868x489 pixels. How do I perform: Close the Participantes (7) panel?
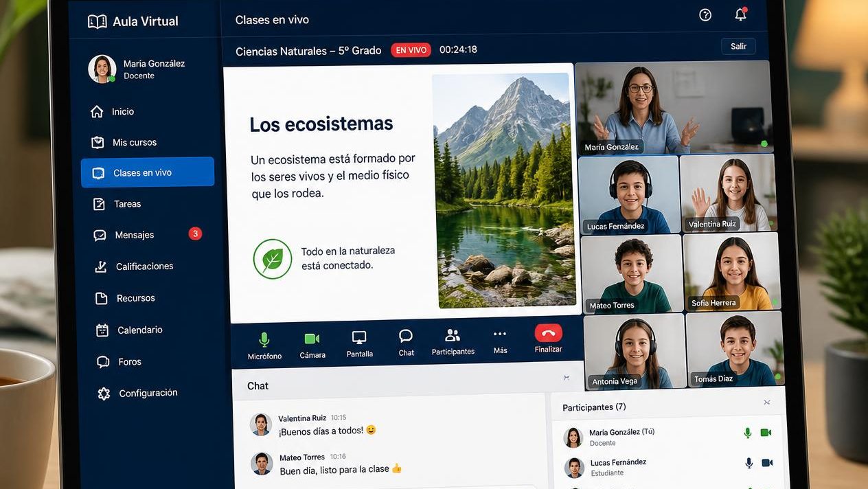pyautogui.click(x=767, y=402)
